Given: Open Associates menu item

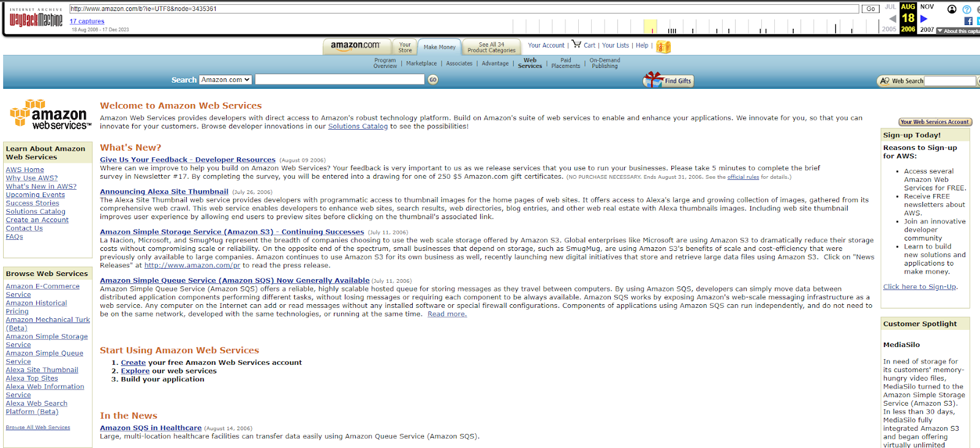Looking at the screenshot, I should 459,64.
